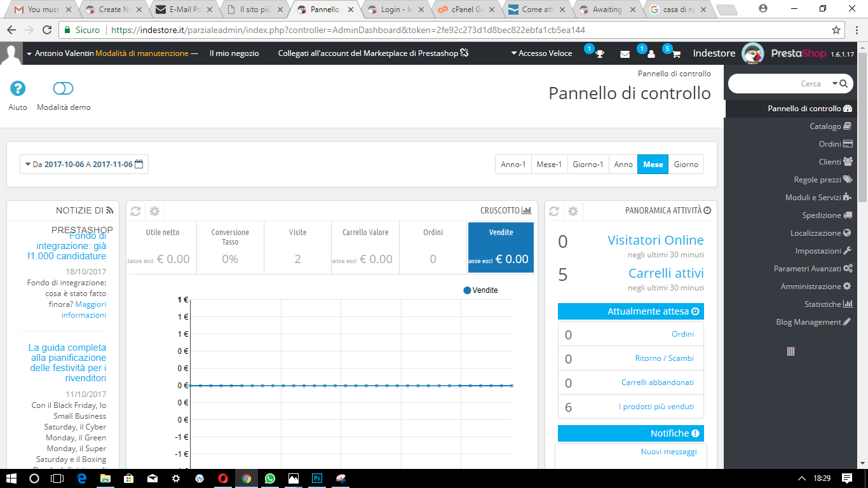Open Impostazioni in the sidebar menu
Image resolution: width=868 pixels, height=488 pixels.
[824, 251]
